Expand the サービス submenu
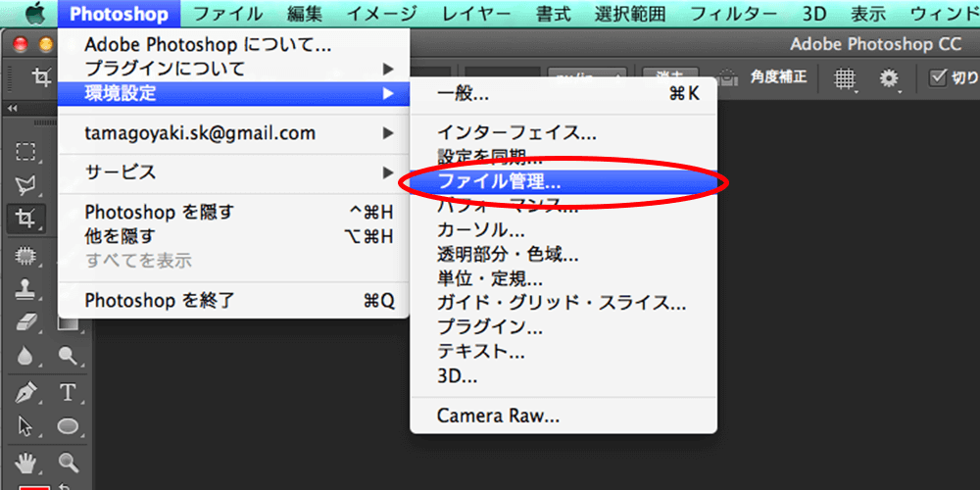 (x=234, y=171)
